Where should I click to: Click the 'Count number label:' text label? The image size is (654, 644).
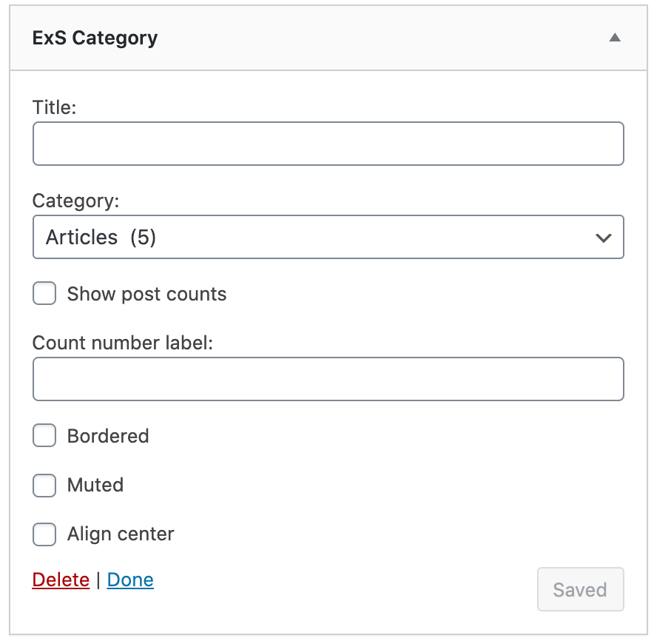point(123,343)
